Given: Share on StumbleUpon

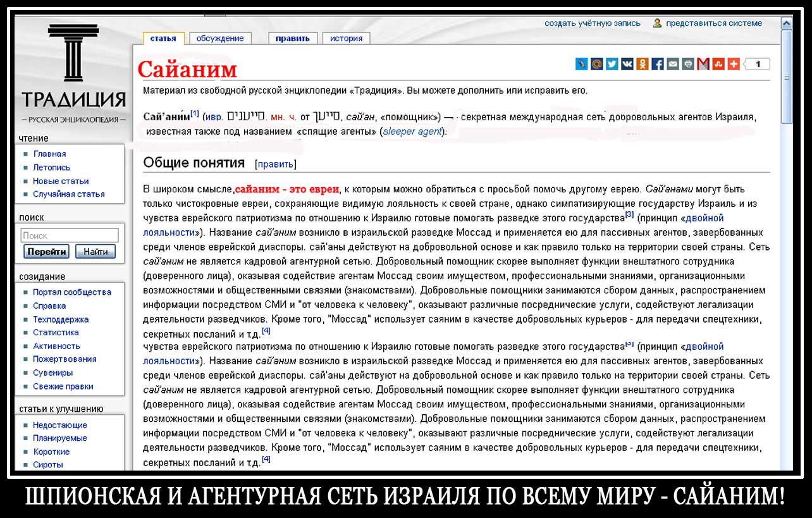Looking at the screenshot, I should (718, 64).
